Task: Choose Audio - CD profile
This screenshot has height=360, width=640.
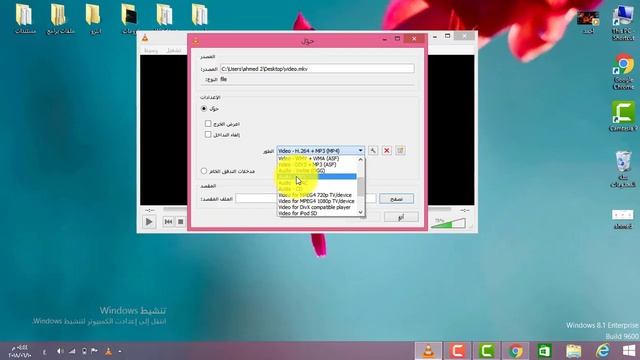Action: 317,189
